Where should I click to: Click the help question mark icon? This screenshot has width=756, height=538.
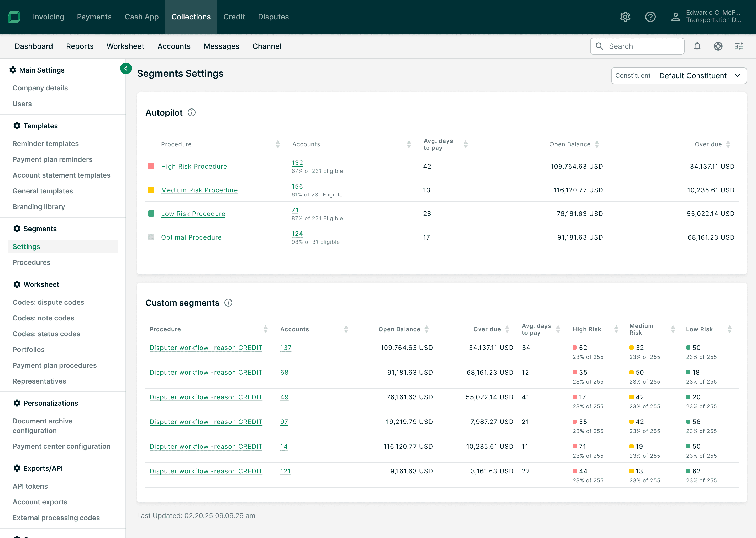(x=650, y=17)
